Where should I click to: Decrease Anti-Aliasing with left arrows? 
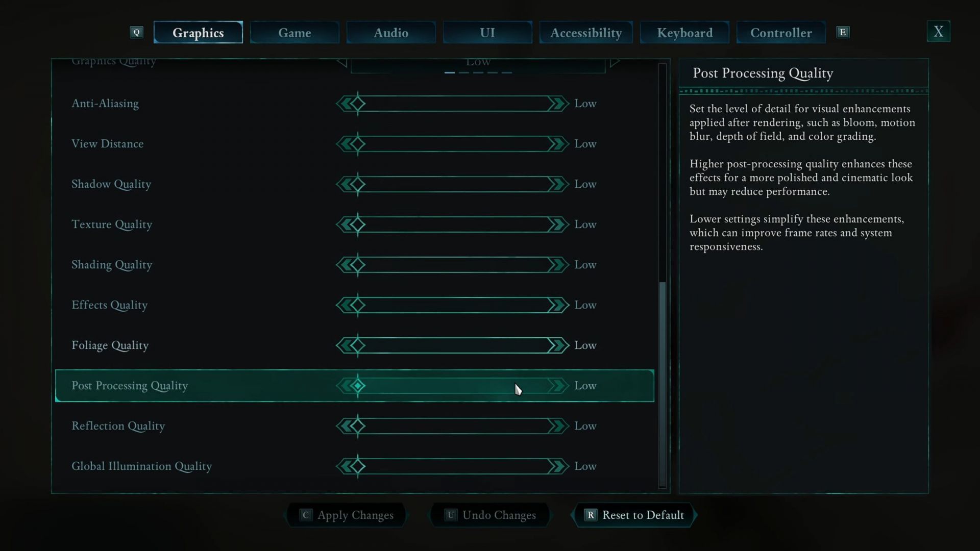tap(344, 104)
